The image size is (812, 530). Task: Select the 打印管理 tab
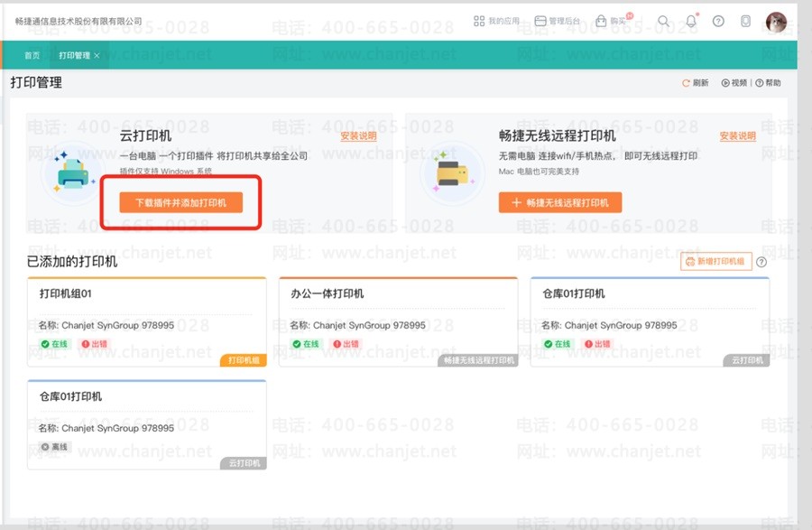pos(74,55)
